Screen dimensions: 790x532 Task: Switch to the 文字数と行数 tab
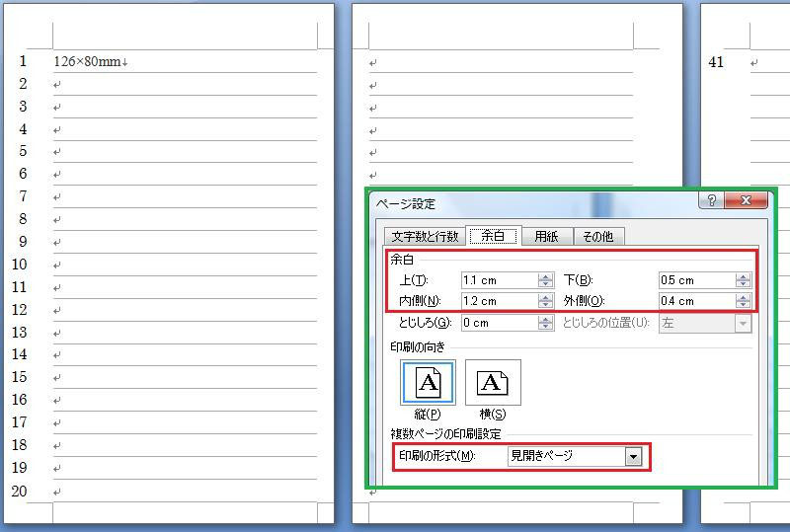pos(425,236)
